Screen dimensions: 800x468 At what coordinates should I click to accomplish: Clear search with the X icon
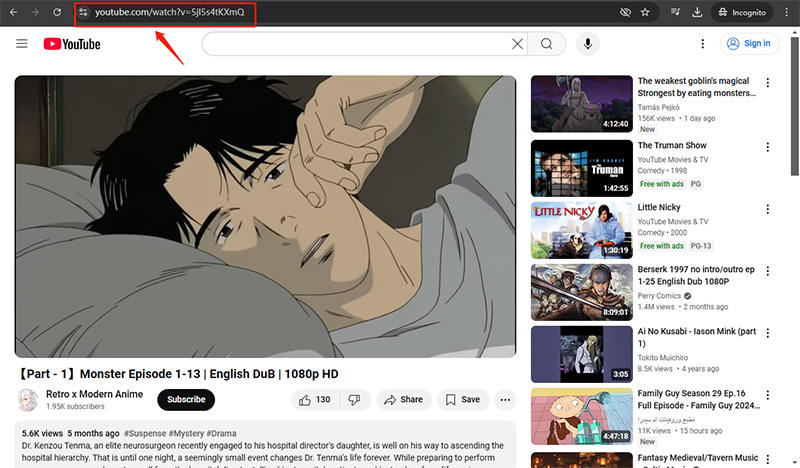(517, 44)
